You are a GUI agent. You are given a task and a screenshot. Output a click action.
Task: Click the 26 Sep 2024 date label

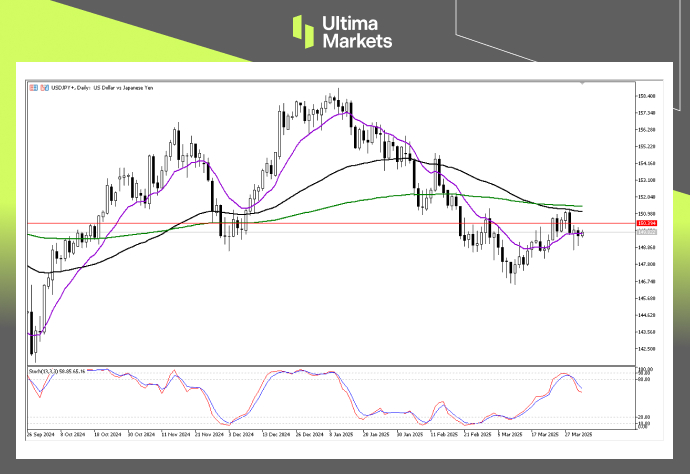(x=40, y=436)
